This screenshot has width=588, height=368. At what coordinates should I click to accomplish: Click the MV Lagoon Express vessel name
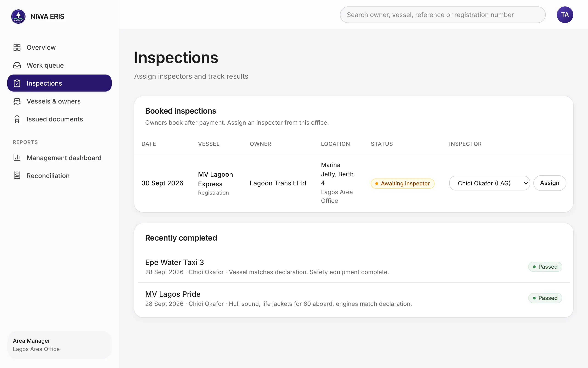pyautogui.click(x=215, y=179)
